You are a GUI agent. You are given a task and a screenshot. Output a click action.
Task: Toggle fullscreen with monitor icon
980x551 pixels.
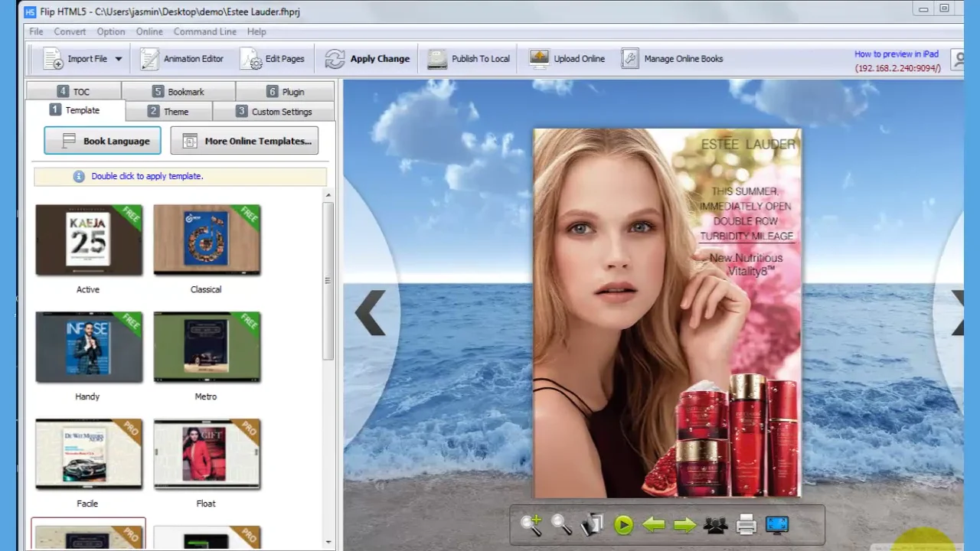(x=777, y=525)
